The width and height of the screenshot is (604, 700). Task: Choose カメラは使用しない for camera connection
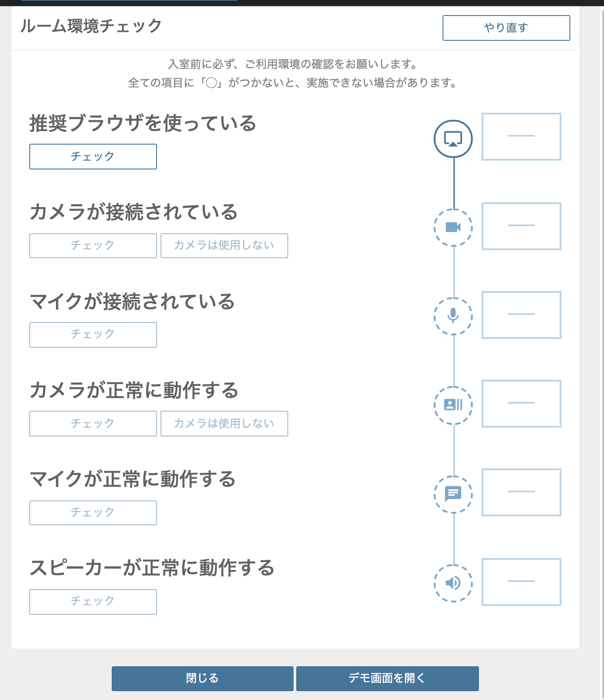224,245
